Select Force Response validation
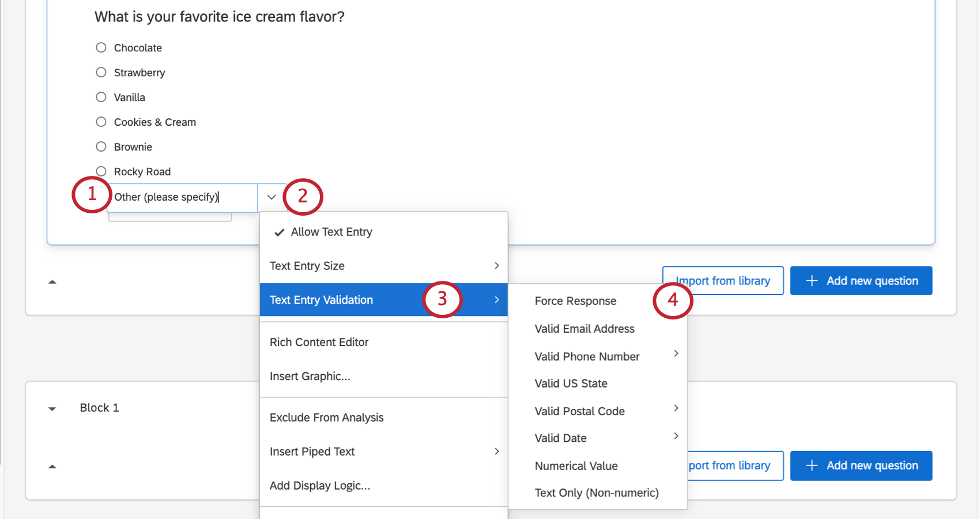This screenshot has width=980, height=519. pyautogui.click(x=575, y=300)
